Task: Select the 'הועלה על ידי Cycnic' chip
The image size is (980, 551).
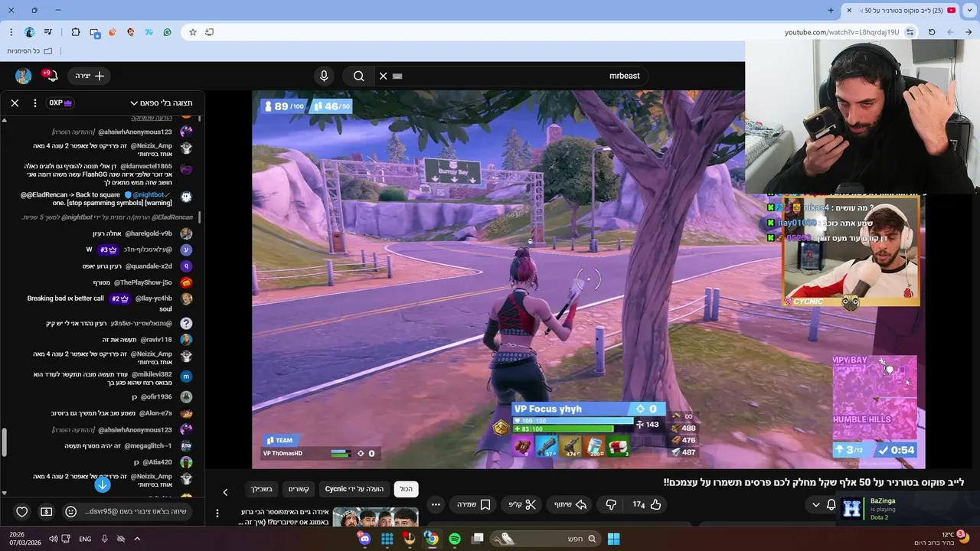Action: pyautogui.click(x=354, y=489)
